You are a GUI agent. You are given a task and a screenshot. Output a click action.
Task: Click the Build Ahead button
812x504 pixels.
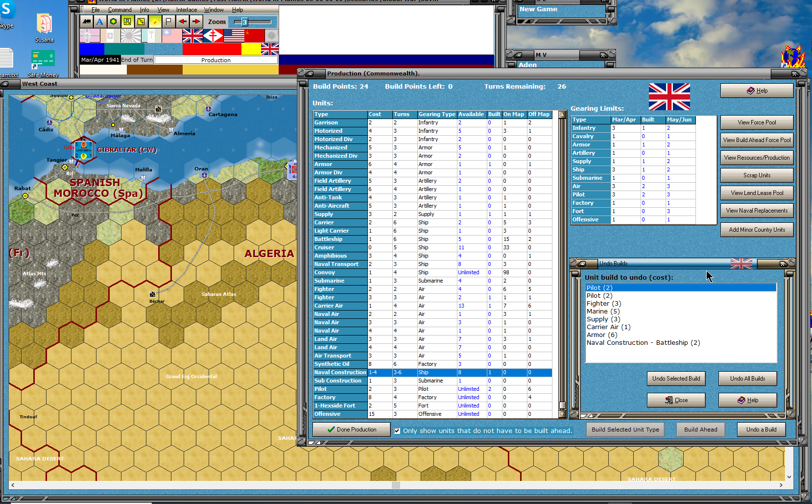point(701,430)
